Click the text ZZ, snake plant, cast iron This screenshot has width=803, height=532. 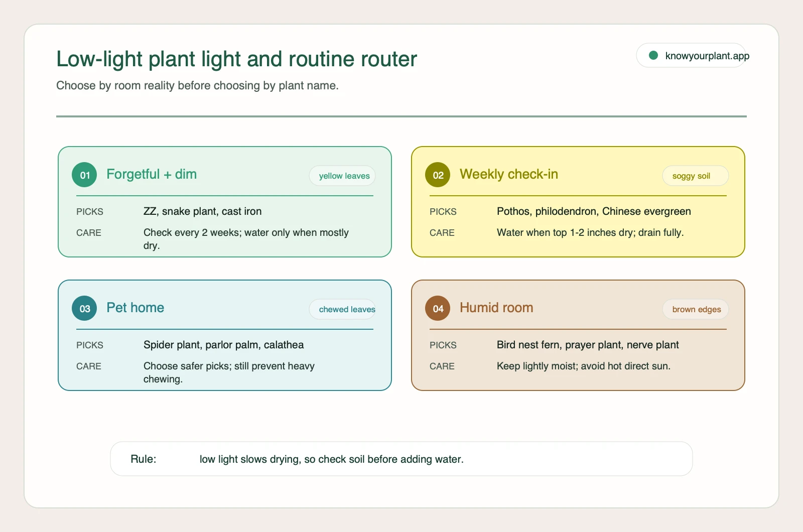tap(202, 211)
